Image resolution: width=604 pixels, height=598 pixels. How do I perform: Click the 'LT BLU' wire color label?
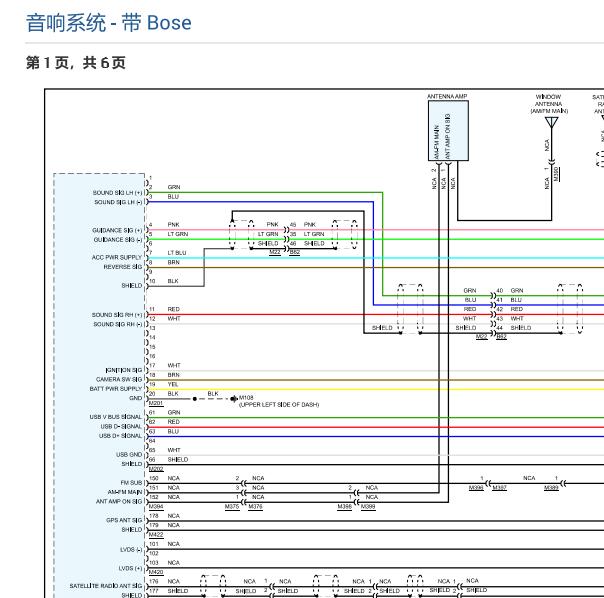pos(177,253)
